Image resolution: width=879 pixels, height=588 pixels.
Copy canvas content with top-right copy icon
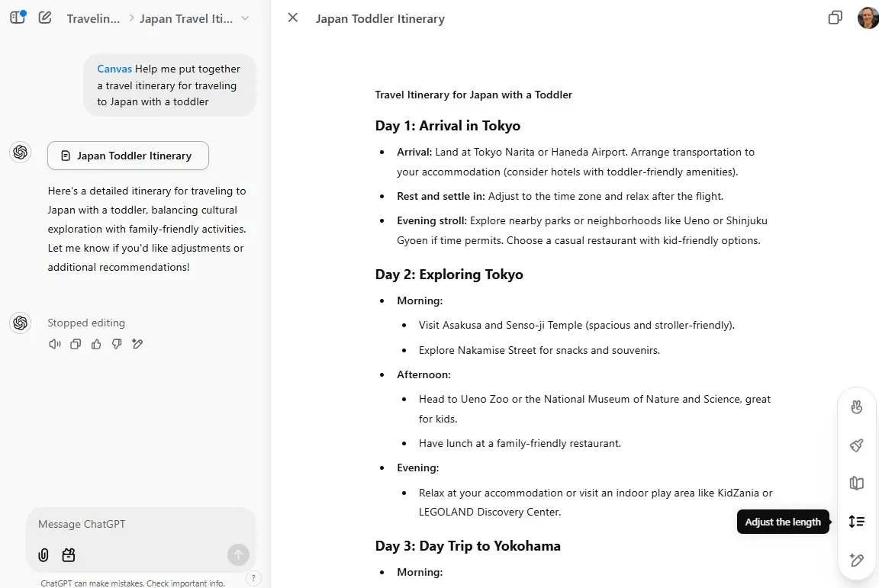click(835, 18)
